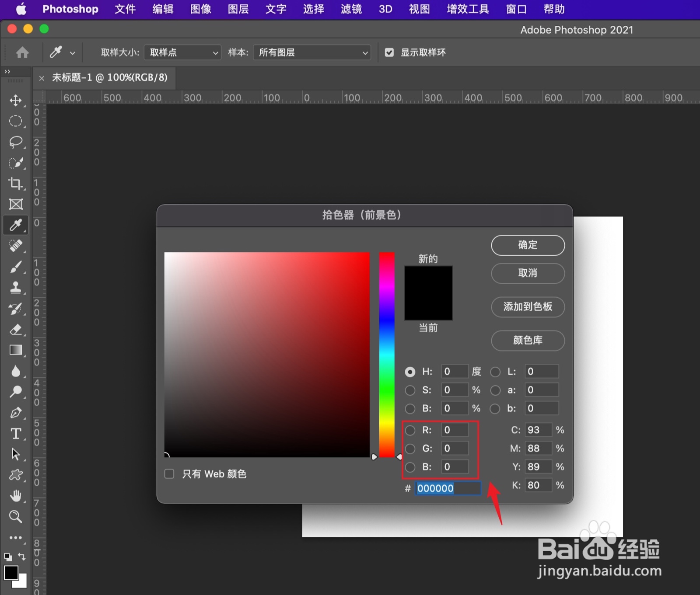Confirm with the 确定 button
This screenshot has width=700, height=595.
[528, 245]
